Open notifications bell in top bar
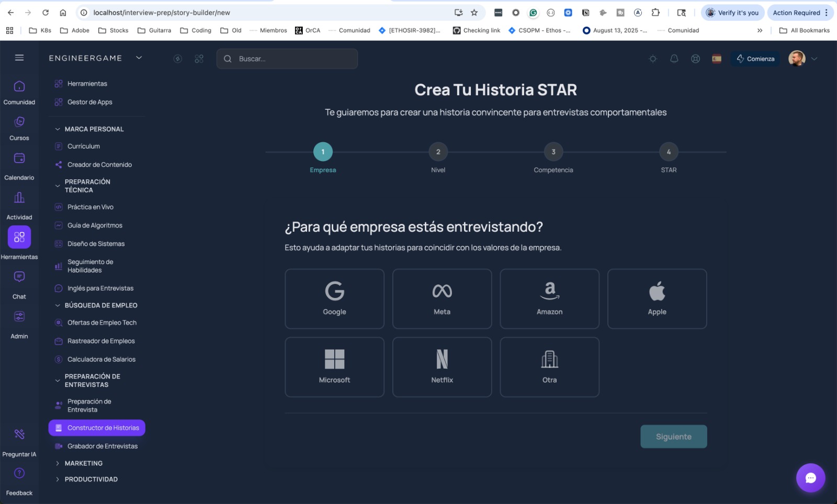This screenshot has width=837, height=504. 674,59
